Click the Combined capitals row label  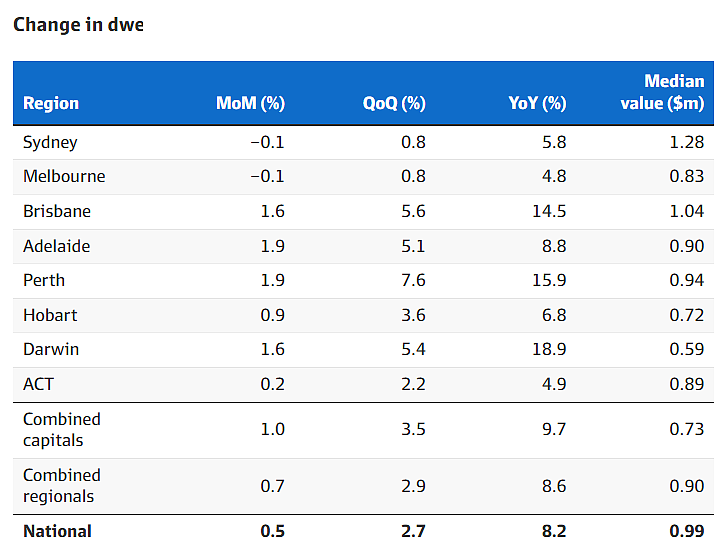tap(62, 430)
